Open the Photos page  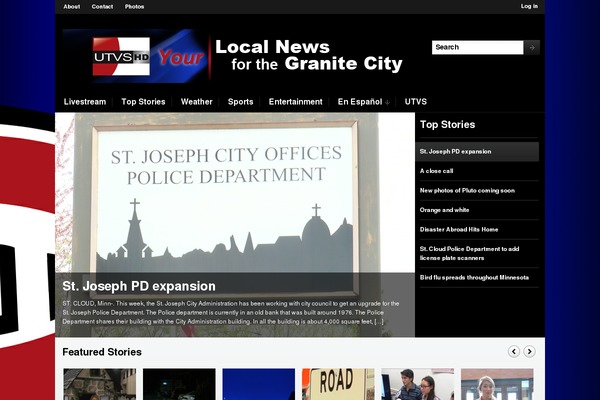(x=134, y=7)
